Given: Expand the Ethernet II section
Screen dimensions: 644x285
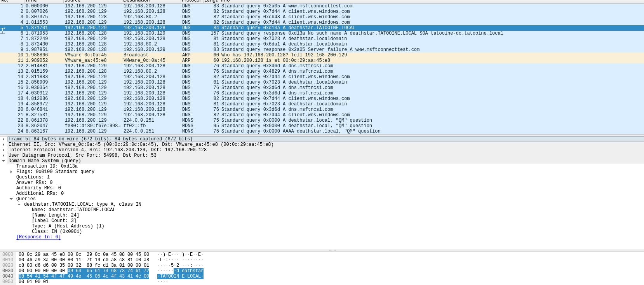Looking at the screenshot, I should tap(3, 145).
